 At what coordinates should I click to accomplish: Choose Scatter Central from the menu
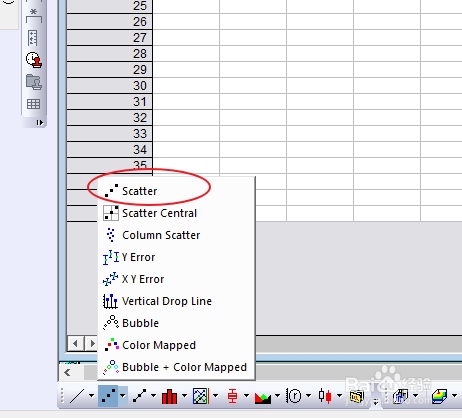(x=176, y=213)
